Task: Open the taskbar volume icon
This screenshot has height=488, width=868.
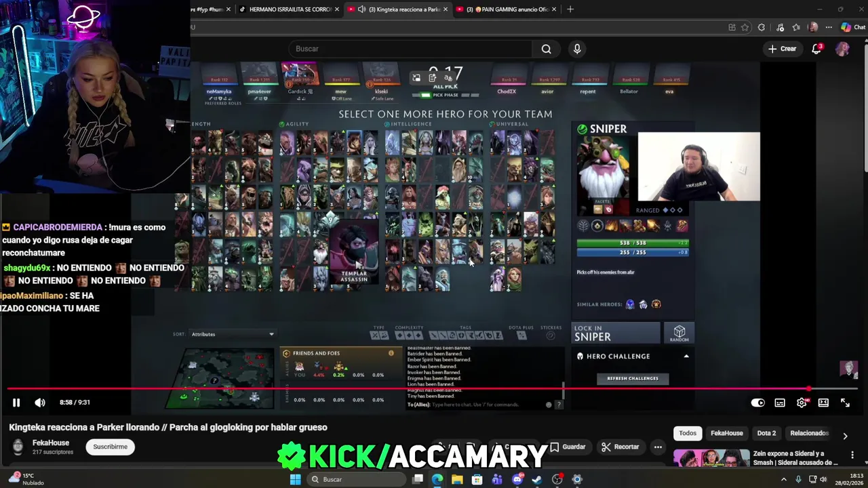Action: [823, 480]
